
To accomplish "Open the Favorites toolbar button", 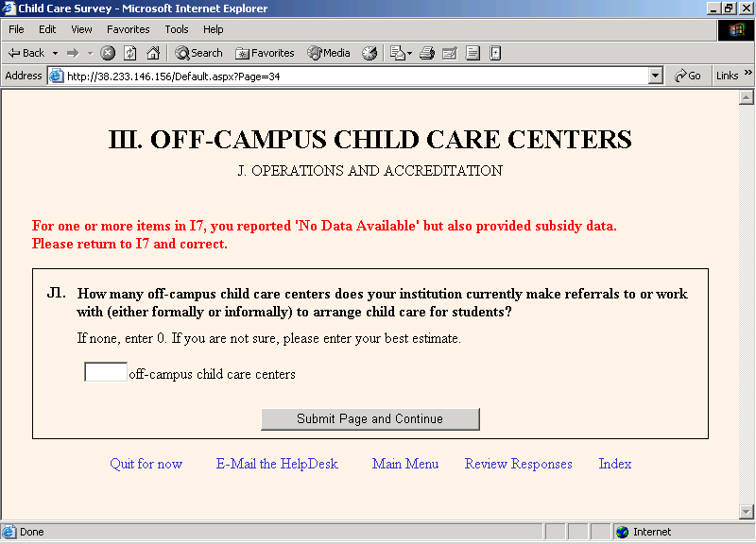I will pyautogui.click(x=265, y=53).
